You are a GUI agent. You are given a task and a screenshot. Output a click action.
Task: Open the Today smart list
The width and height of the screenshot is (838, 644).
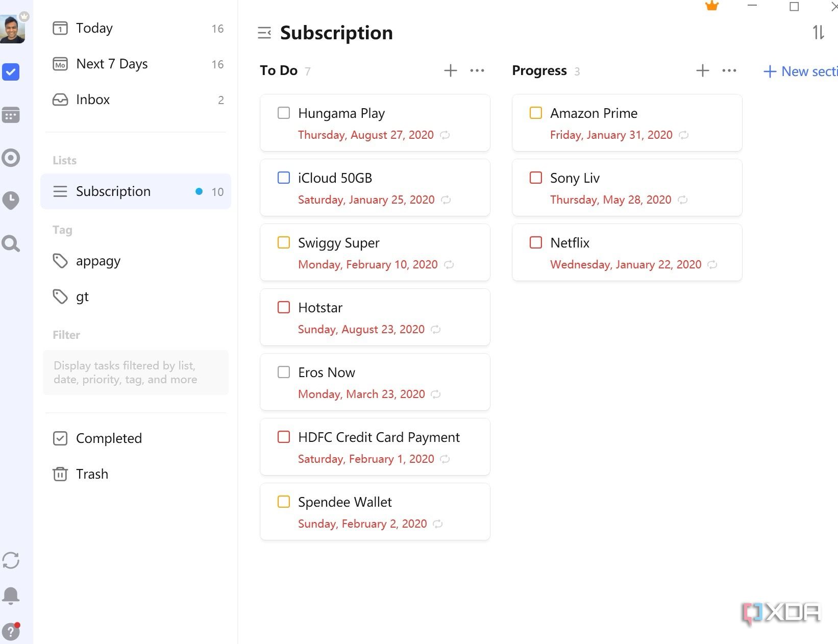(136, 29)
